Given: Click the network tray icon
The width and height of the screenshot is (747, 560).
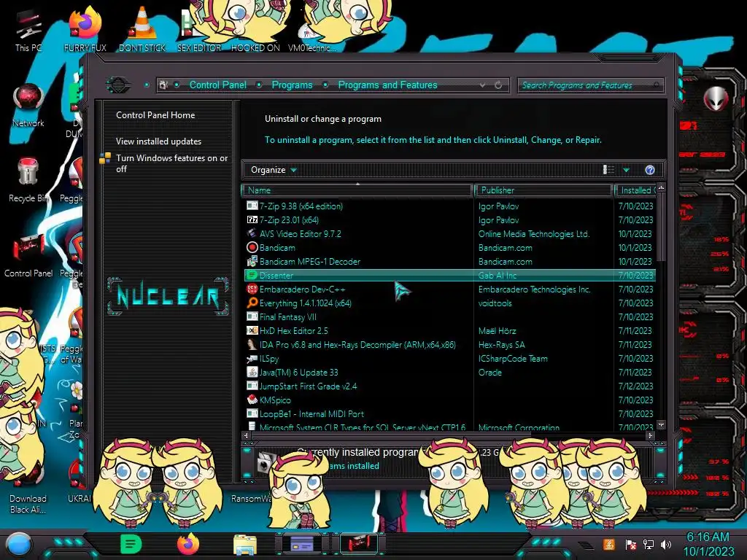Looking at the screenshot, I should click(x=649, y=544).
